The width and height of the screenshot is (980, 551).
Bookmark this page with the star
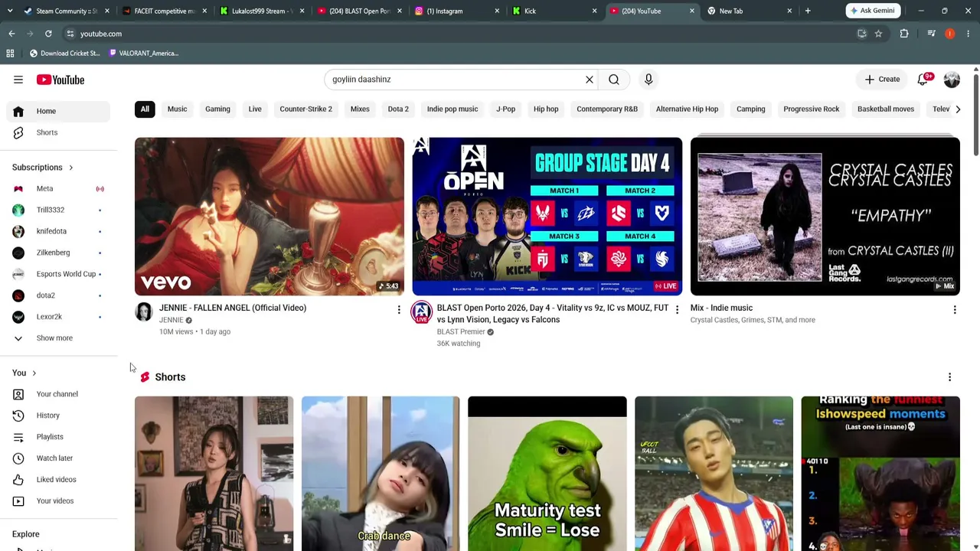878,34
